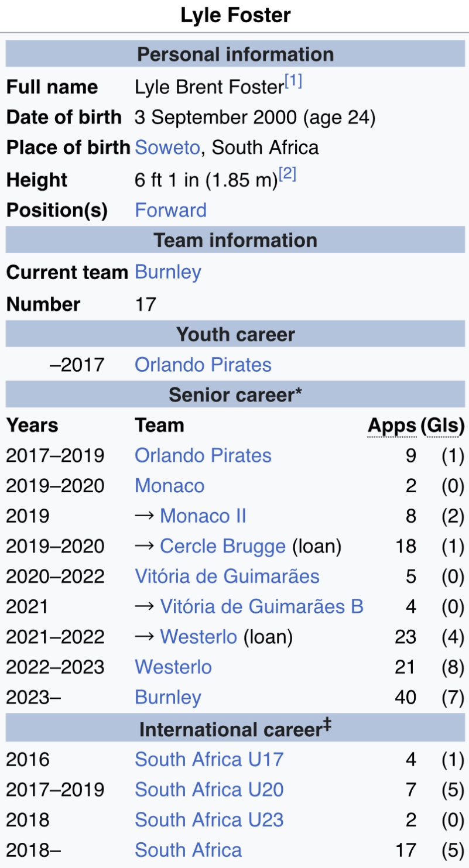Open the Soweto birthplace link
This screenshot has width=469, height=868.
coord(167,147)
